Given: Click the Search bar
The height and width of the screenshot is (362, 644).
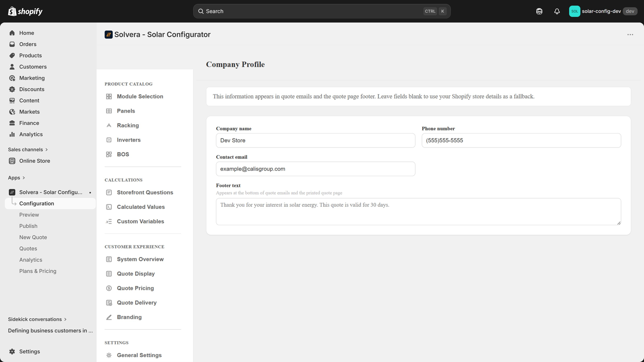Looking at the screenshot, I should 322,11.
